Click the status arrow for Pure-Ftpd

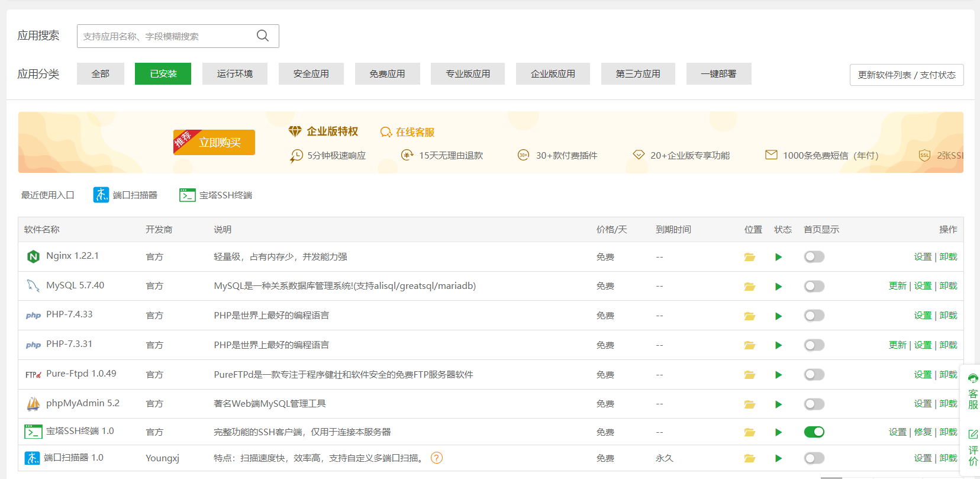(779, 375)
